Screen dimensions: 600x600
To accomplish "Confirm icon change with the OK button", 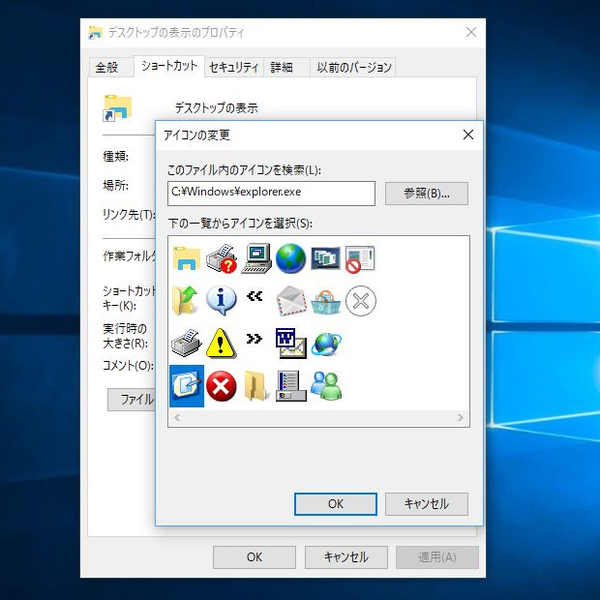I will pyautogui.click(x=336, y=504).
